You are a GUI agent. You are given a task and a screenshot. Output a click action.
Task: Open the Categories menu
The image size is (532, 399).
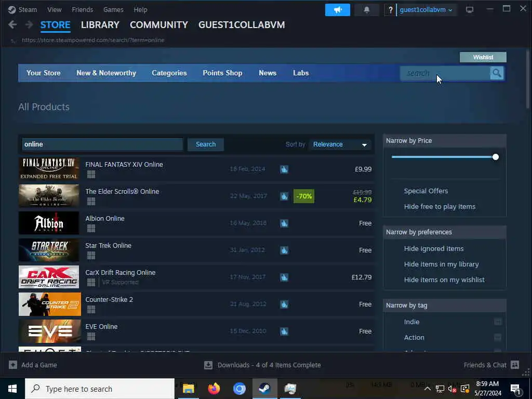click(x=169, y=73)
